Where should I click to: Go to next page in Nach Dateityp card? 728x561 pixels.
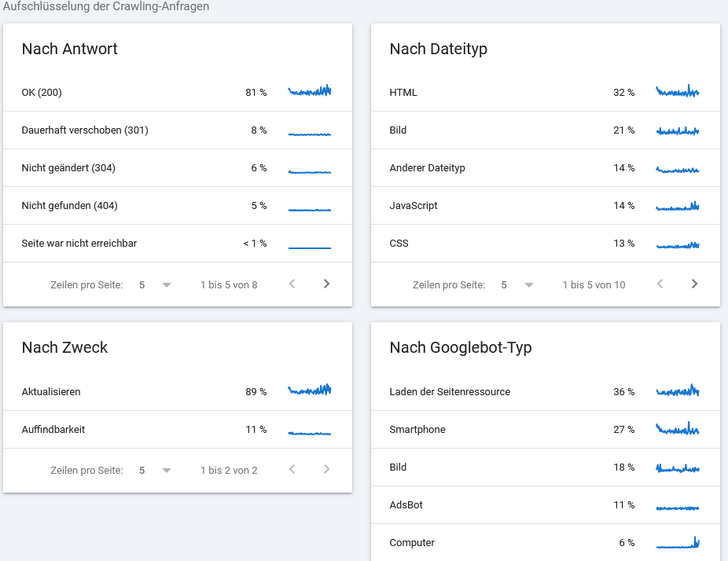pos(694,284)
